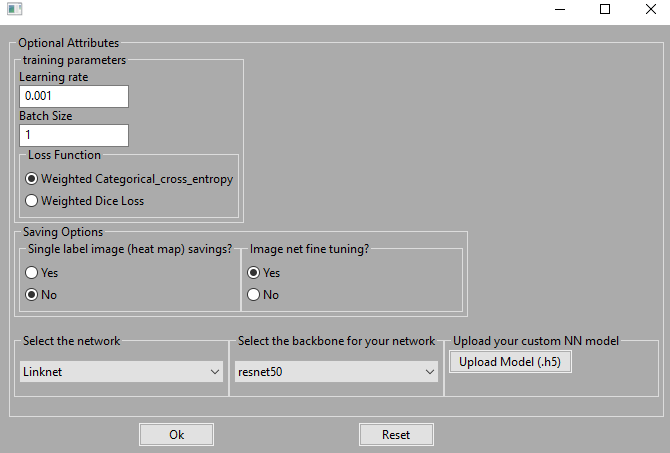Close the Optional Attributes window
Viewport: 670px width, 453px height.
(650, 9)
